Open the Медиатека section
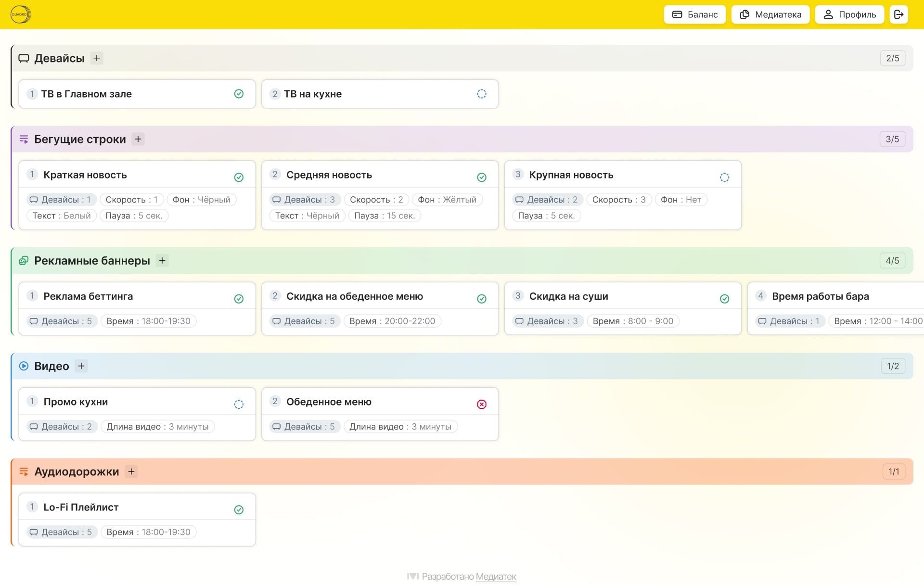Image resolution: width=924 pixels, height=585 pixels. 770,14
